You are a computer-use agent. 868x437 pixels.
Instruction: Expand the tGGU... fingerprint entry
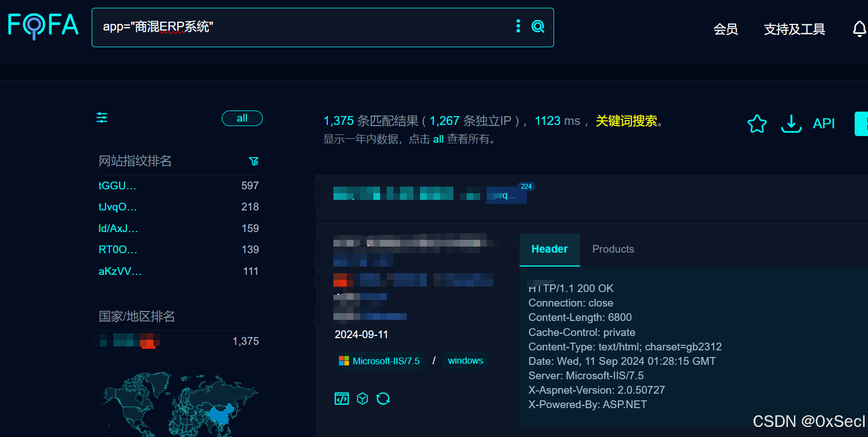pyautogui.click(x=117, y=185)
